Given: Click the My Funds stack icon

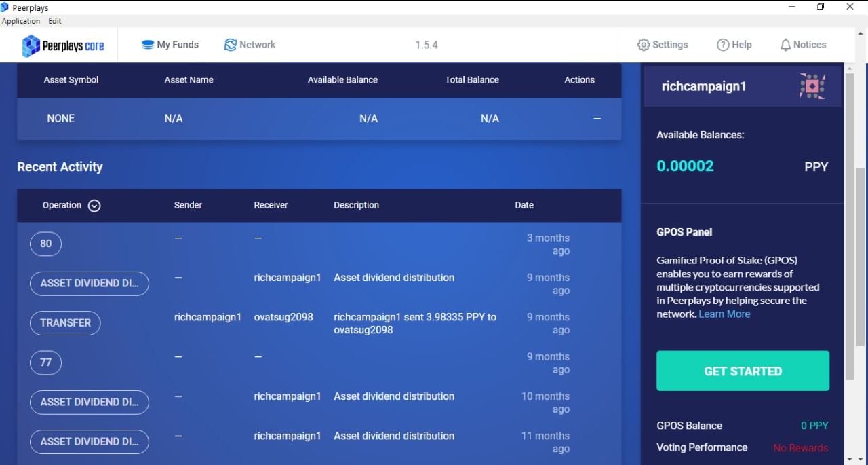Looking at the screenshot, I should 147,45.
